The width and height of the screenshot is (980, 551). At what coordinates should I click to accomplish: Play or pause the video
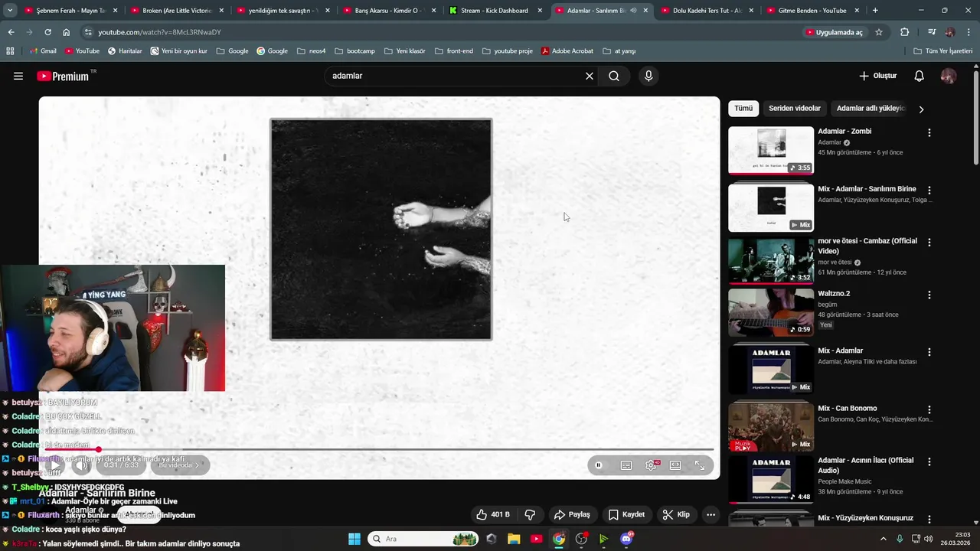[x=54, y=465]
